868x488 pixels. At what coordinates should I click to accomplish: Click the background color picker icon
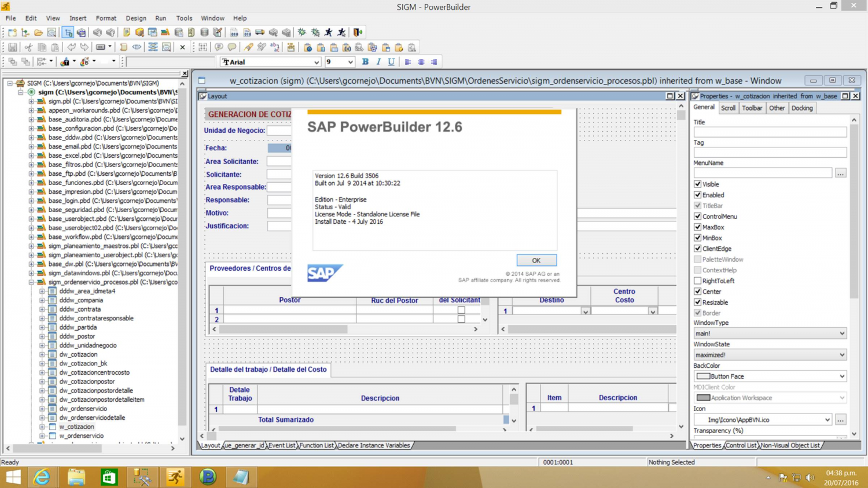pyautogui.click(x=84, y=61)
